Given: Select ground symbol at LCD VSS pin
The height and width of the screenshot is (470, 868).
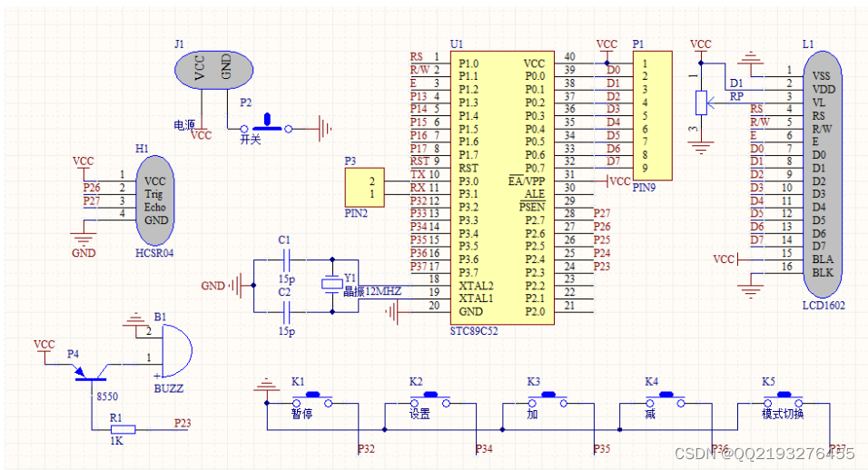Looking at the screenshot, I should 751,57.
